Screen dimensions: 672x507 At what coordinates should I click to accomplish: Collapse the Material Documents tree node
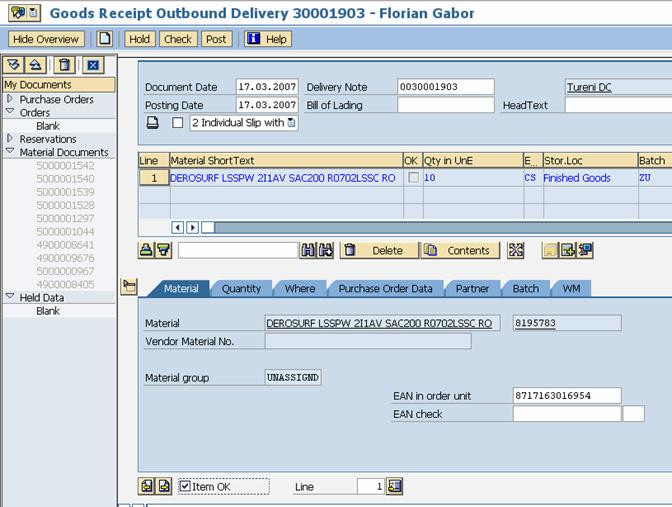[10, 152]
